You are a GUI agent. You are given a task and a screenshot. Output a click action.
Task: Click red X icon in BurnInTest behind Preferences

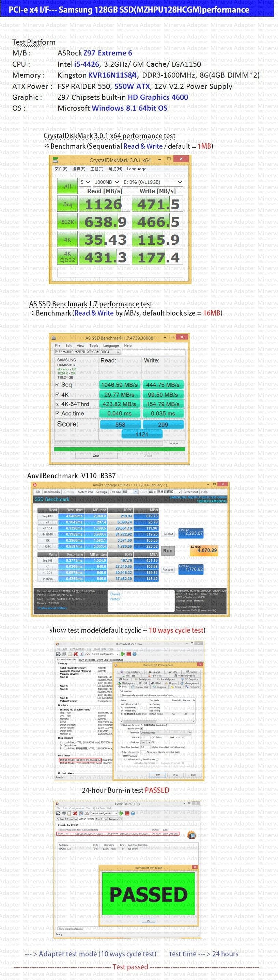[x=76, y=654]
